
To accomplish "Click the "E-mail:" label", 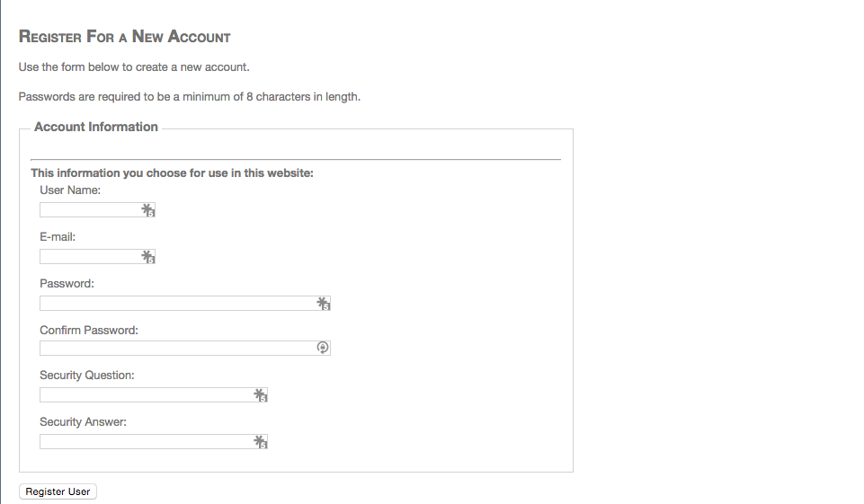I will coord(58,237).
